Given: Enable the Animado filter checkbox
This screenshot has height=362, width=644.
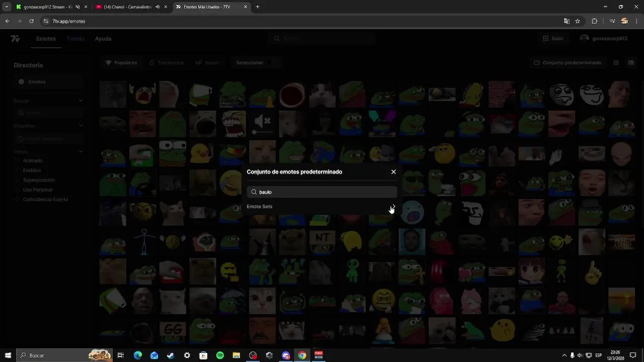Looking at the screenshot, I should [18, 161].
